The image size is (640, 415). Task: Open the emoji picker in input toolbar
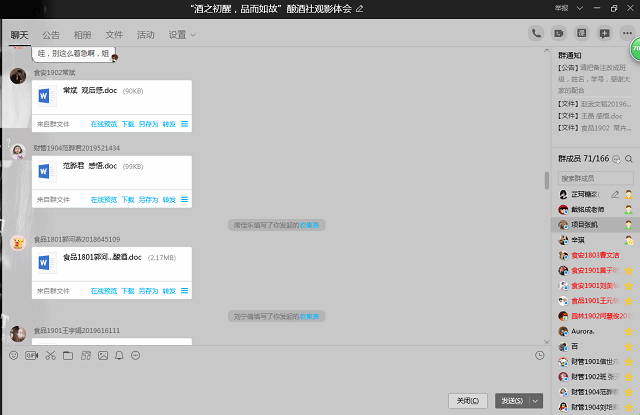point(14,355)
